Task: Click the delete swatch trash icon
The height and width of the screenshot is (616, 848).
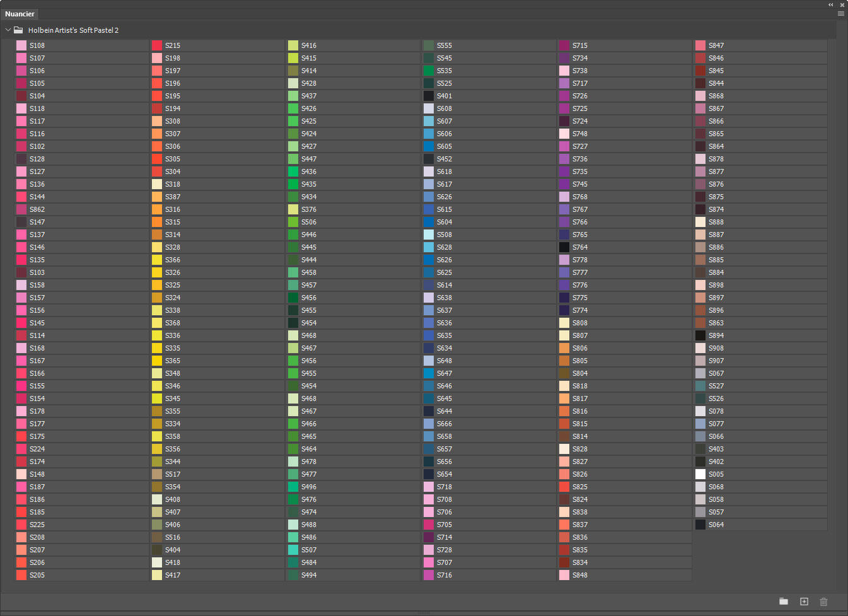Action: tap(823, 601)
